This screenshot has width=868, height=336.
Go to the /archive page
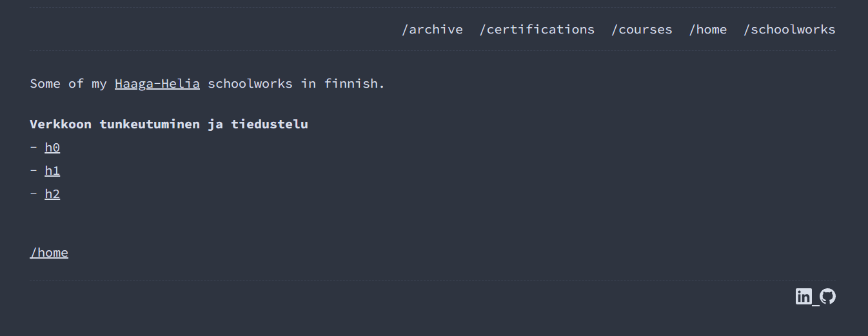[x=432, y=30]
